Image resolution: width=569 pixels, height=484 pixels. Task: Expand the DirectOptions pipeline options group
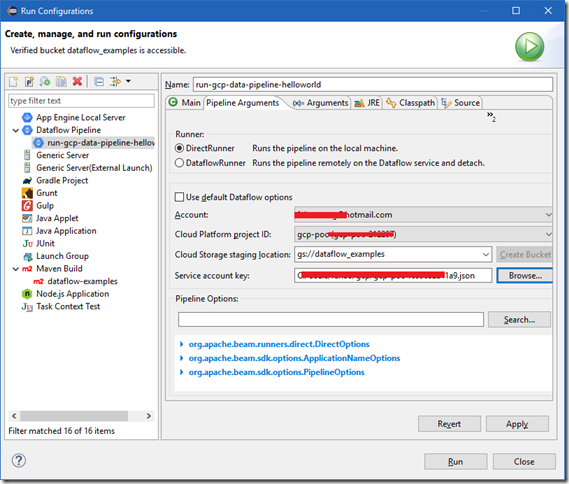tap(181, 344)
